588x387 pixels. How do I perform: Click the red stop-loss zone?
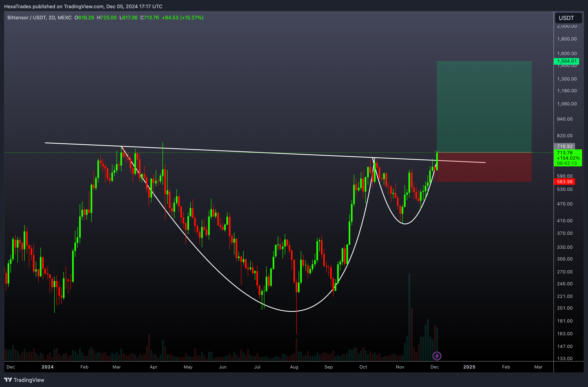point(484,167)
